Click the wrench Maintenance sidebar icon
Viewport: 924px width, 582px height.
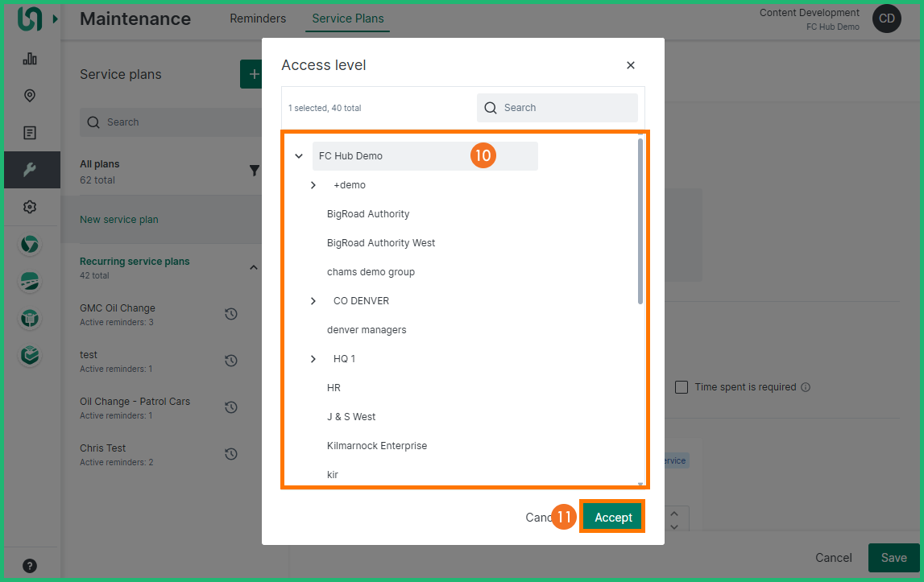tap(30, 170)
